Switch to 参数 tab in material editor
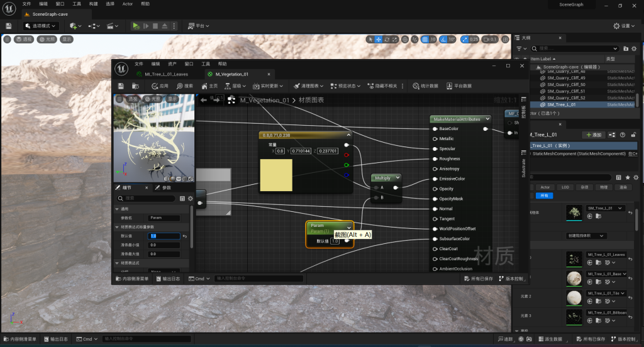Screen dimensions: 644x347 [x=163, y=188]
